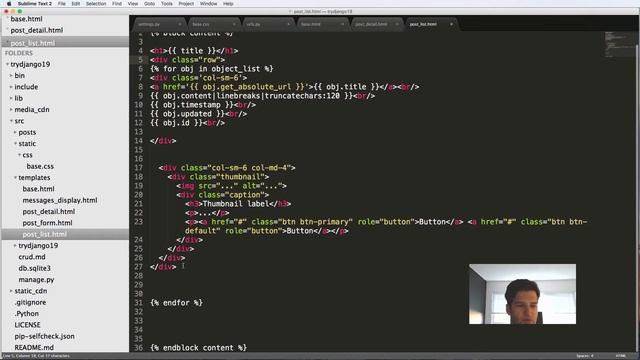
Task: Open base.html under the templates folder
Action: (x=38, y=189)
